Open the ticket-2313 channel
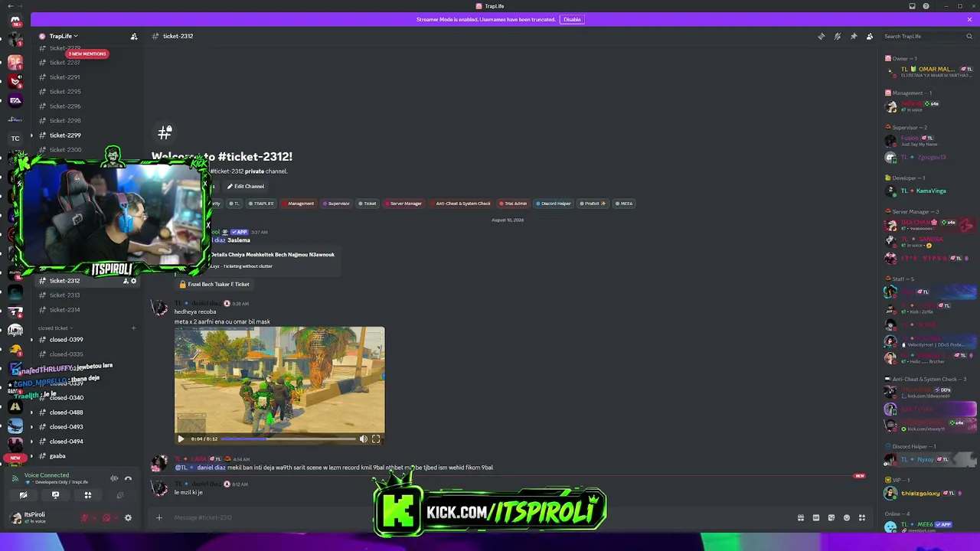This screenshot has width=980, height=551. coord(87,295)
